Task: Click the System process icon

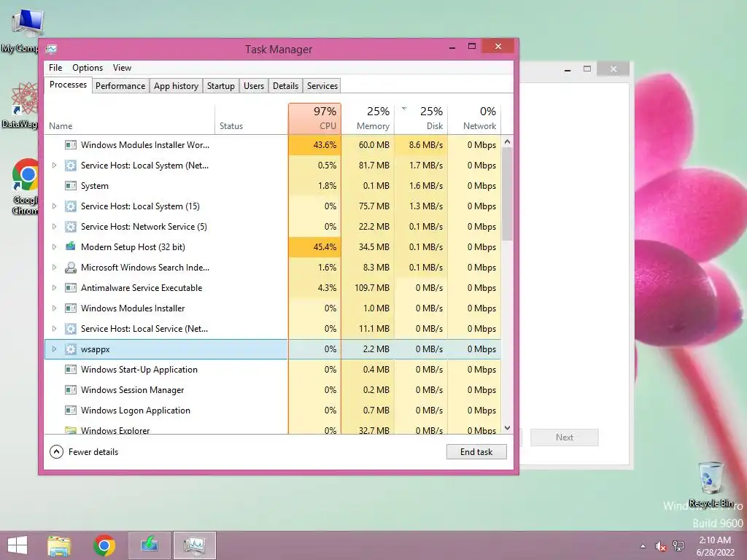Action: [71, 186]
